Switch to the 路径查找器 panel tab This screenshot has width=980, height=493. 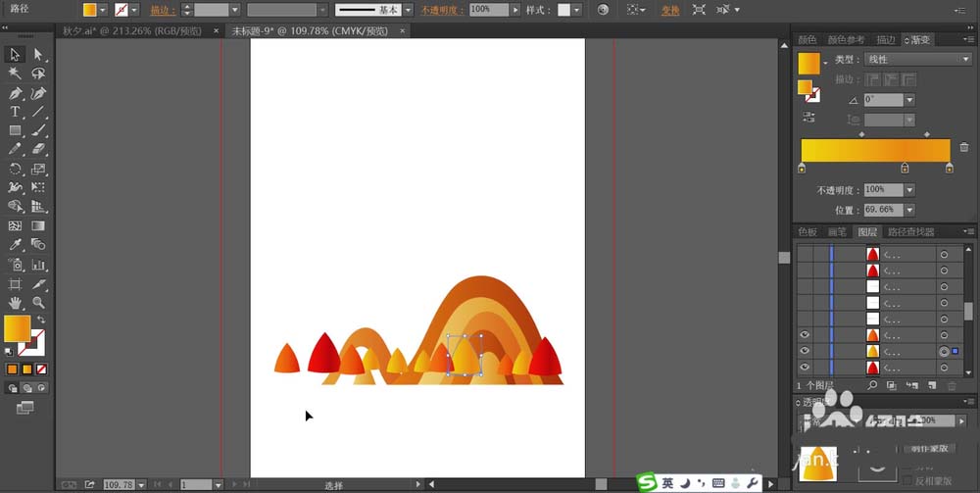click(x=911, y=232)
